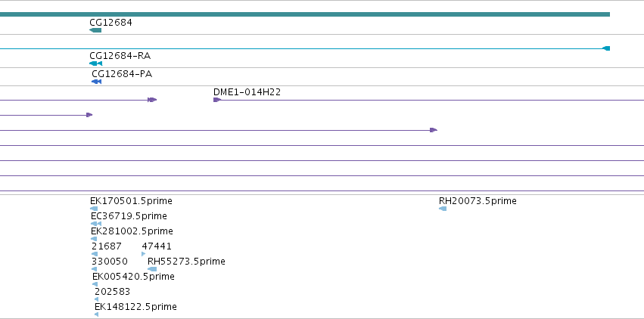Click the CG12684-PA label
This screenshot has height=319, width=644.
(122, 74)
